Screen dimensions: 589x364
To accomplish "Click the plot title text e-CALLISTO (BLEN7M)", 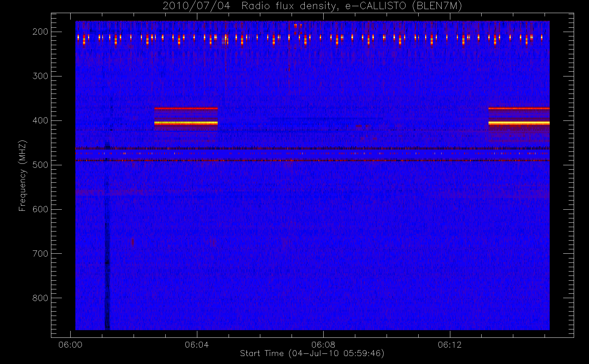I will point(403,6).
